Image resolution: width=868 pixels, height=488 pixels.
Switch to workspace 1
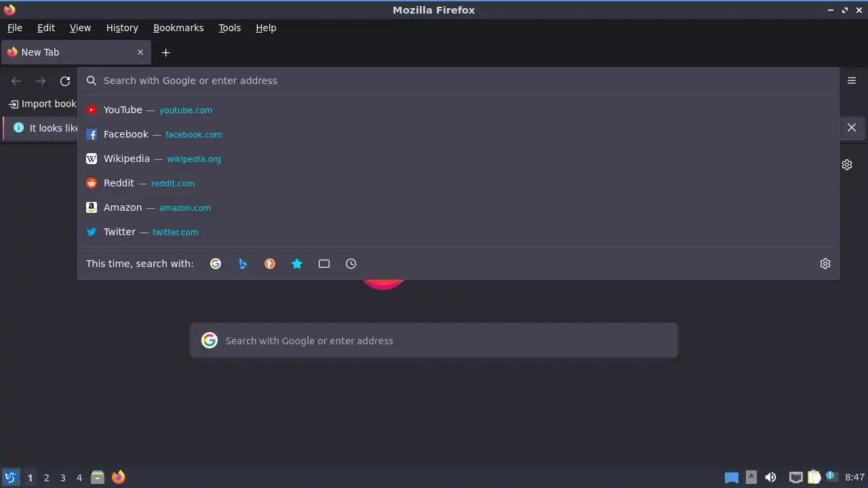click(x=30, y=478)
